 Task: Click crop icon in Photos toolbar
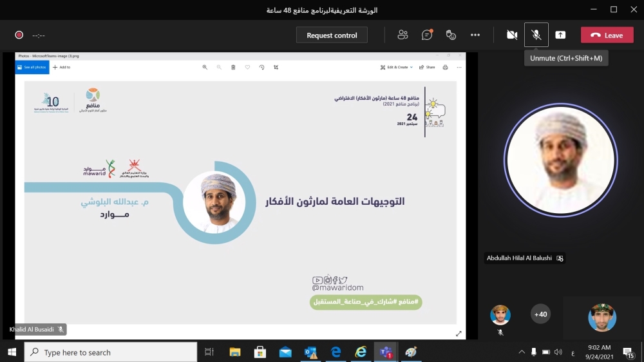pyautogui.click(x=276, y=67)
